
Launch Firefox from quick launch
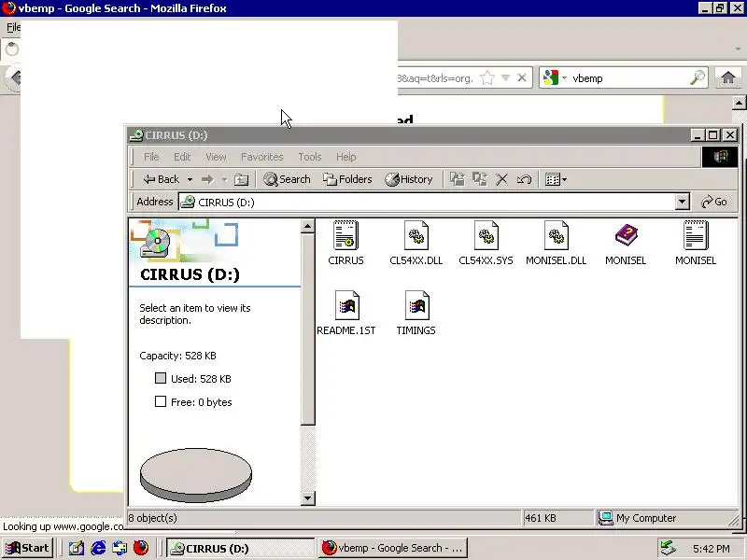click(141, 548)
